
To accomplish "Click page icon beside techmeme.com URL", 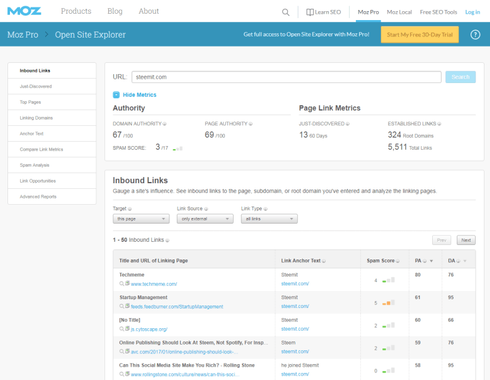I will tap(127, 283).
